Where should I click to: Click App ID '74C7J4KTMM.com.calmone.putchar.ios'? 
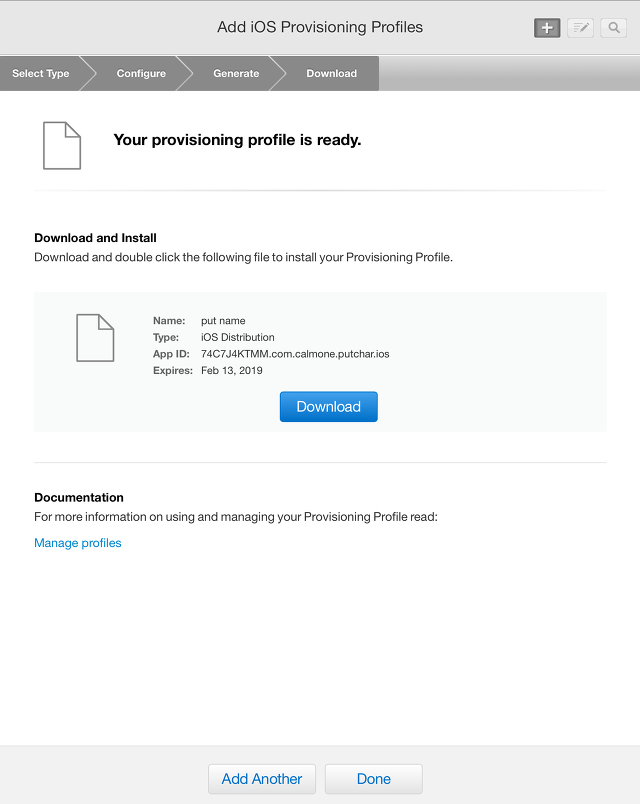coord(295,354)
